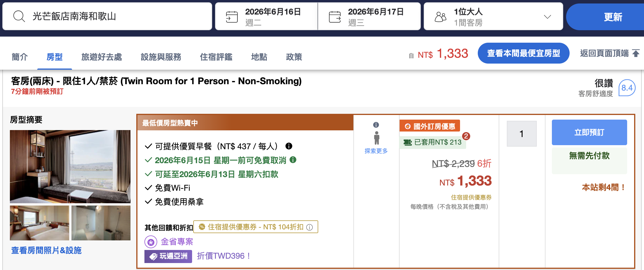Switch to the 住宿評鑑 tab

pyautogui.click(x=216, y=57)
